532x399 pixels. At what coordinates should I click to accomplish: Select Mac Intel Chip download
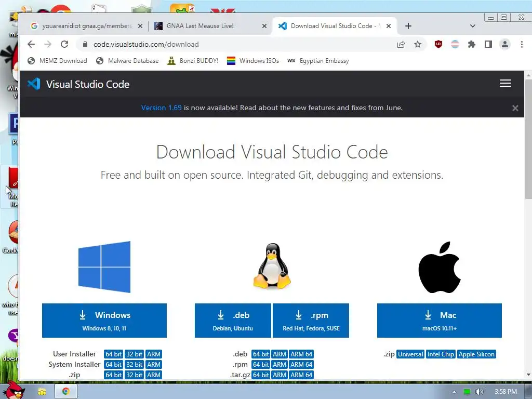coord(441,354)
